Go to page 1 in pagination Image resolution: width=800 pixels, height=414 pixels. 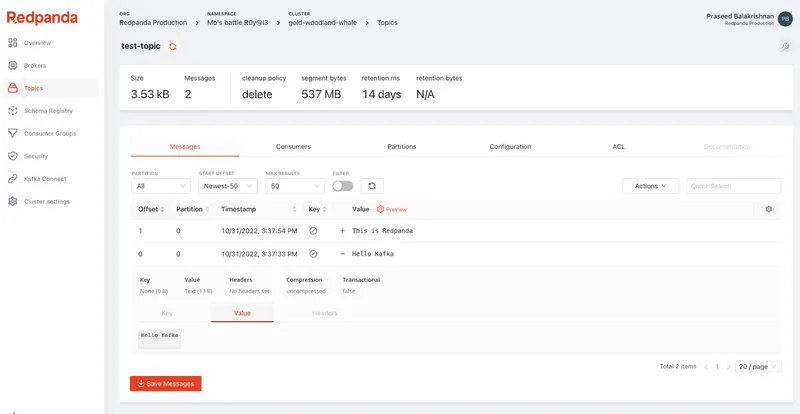tap(717, 367)
